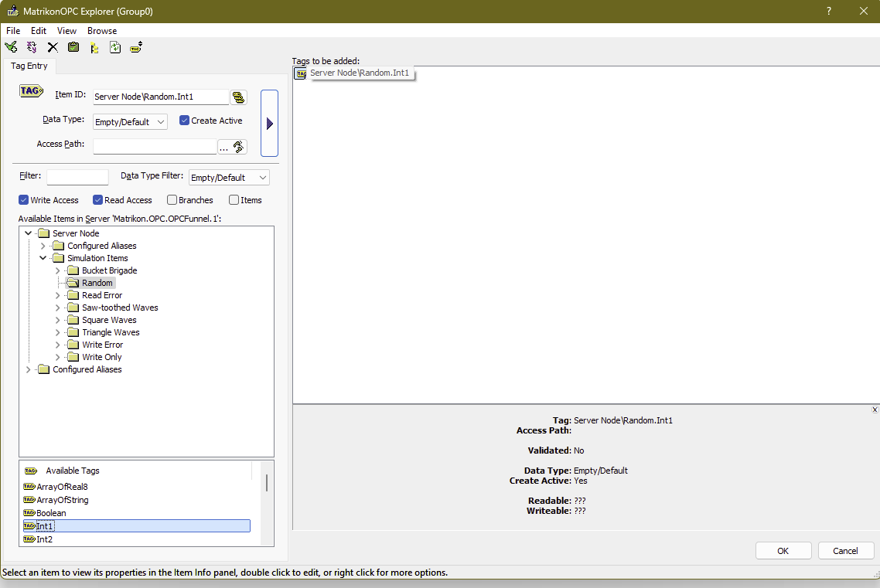Click the Available Tags header tag icon

pyautogui.click(x=31, y=471)
